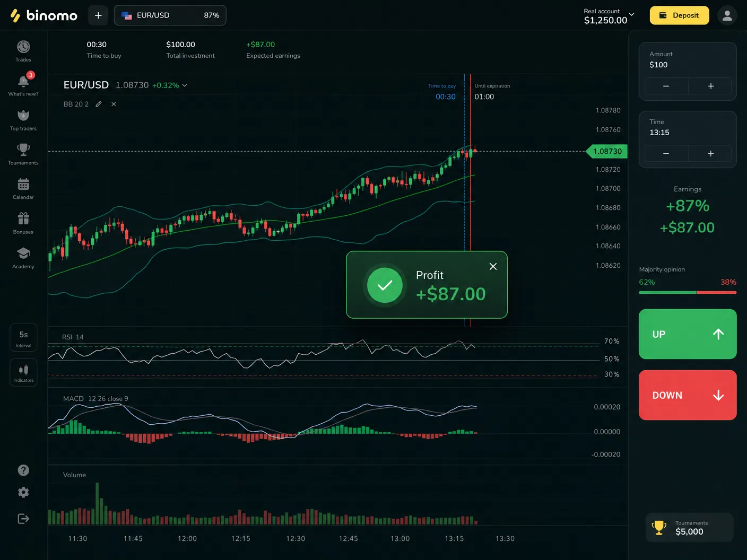Place an UP trade
This screenshot has height=560, width=747.
point(688,334)
